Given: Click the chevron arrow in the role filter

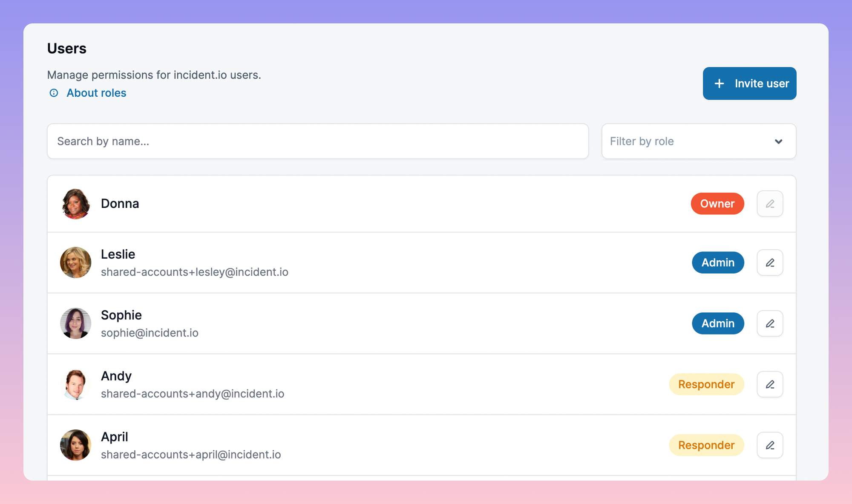Looking at the screenshot, I should pyautogui.click(x=778, y=141).
